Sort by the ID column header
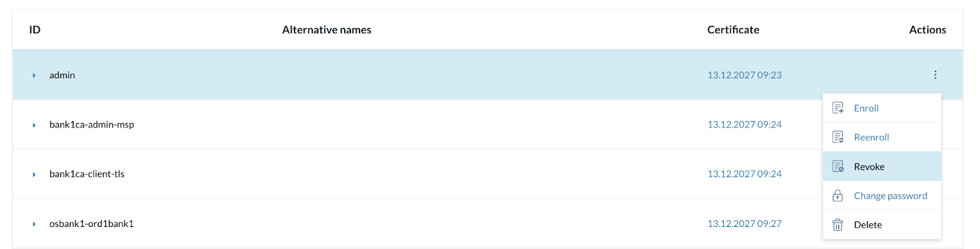Image resolution: width=980 pixels, height=249 pixels. (35, 30)
